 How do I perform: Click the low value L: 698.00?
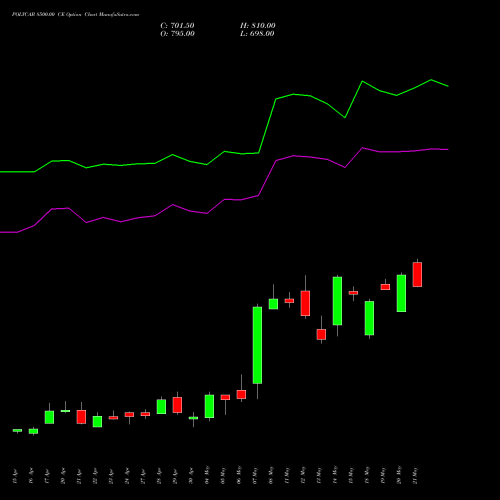pyautogui.click(x=257, y=34)
